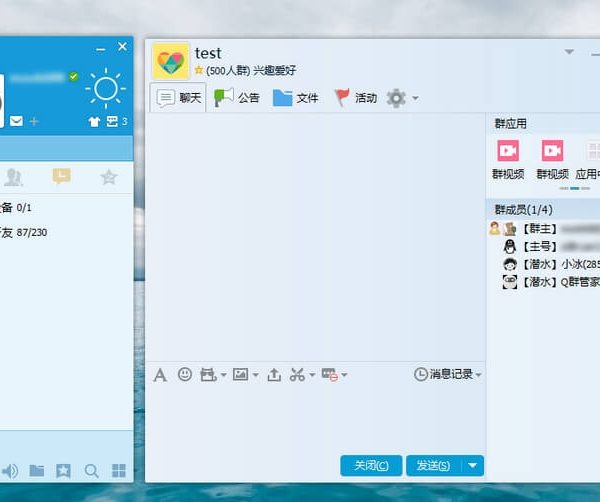600x502 pixels.
Task: Select the scissors screenshot tool
Action: (297, 375)
